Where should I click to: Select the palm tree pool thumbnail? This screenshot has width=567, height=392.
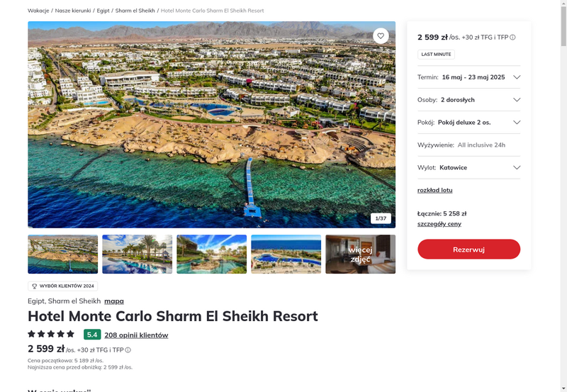pyautogui.click(x=137, y=254)
